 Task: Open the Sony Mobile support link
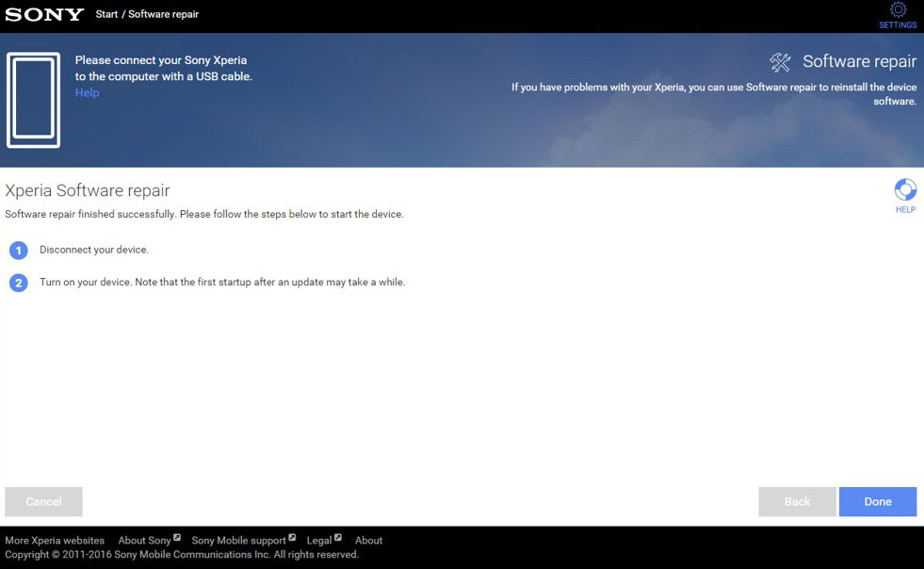click(238, 540)
